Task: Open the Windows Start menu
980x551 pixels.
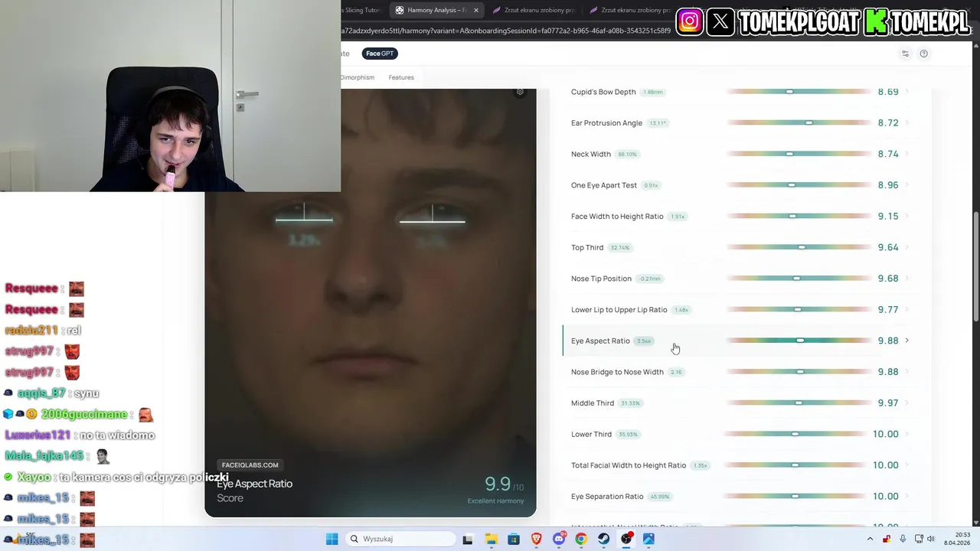Action: click(x=332, y=539)
